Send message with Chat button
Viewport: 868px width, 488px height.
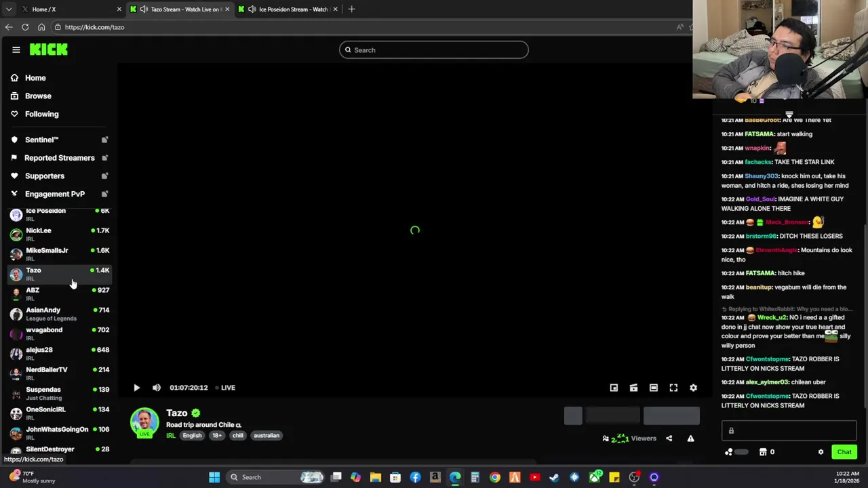[x=844, y=452]
